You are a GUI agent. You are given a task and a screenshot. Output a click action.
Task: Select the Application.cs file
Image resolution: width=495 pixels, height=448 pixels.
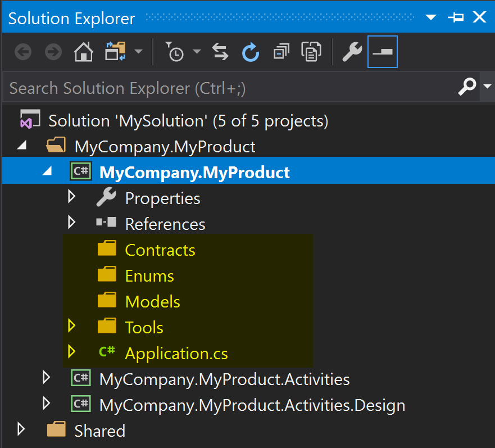click(x=176, y=354)
